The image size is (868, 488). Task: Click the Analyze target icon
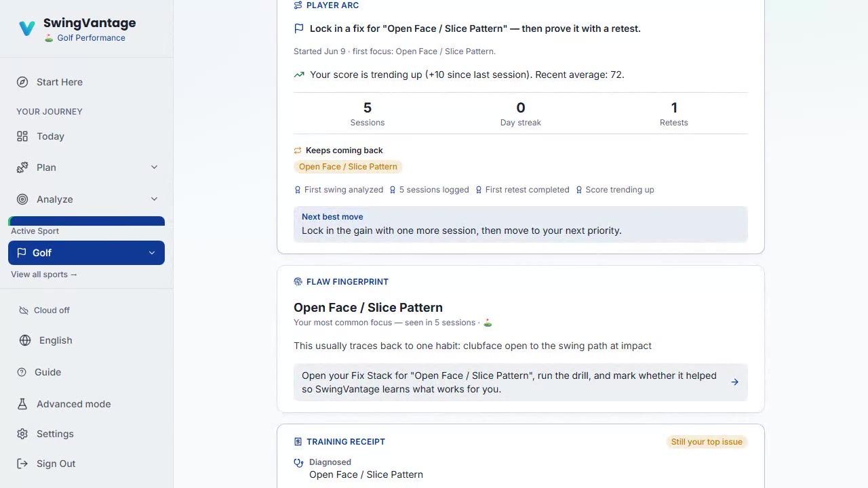pos(22,199)
